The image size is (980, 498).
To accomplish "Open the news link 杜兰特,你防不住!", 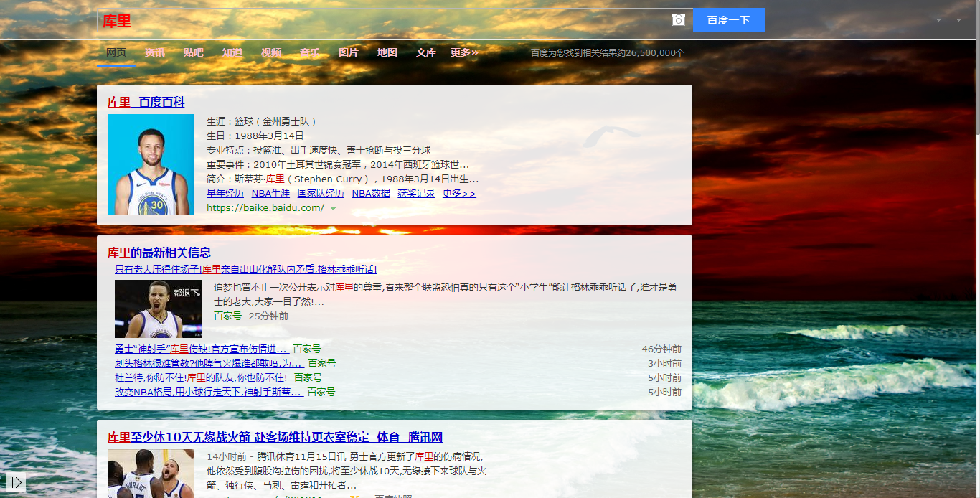I will point(202,377).
